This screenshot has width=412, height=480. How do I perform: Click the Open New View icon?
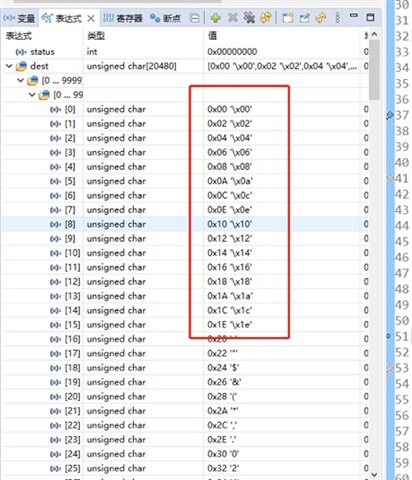[288, 18]
